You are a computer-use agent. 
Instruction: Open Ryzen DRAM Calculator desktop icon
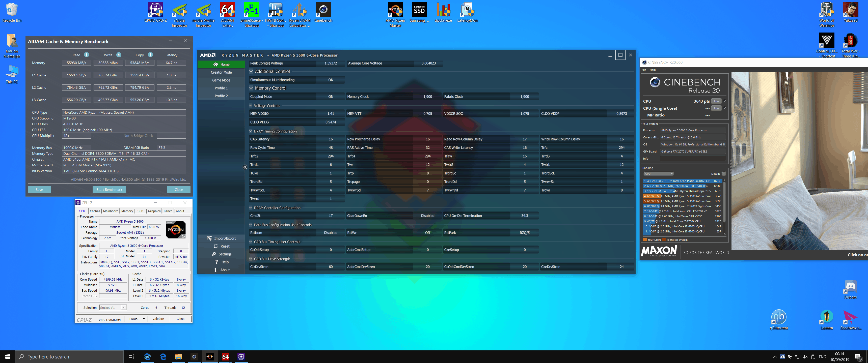[x=299, y=15]
